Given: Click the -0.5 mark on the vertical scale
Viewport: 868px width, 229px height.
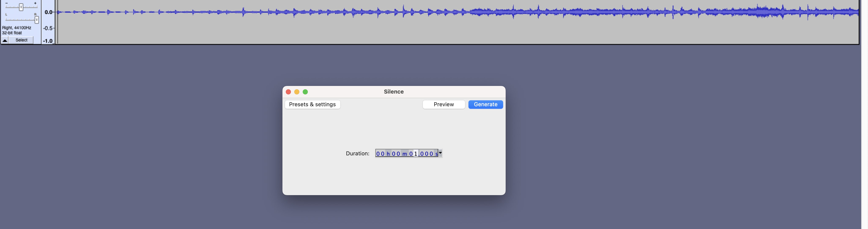Looking at the screenshot, I should click(49, 28).
